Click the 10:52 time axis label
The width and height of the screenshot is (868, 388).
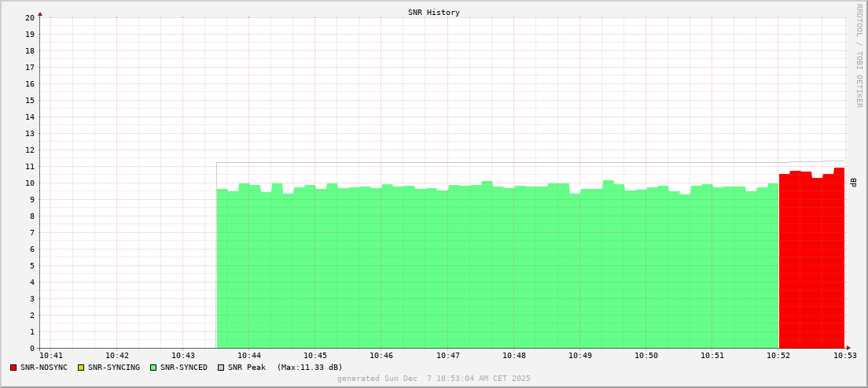[x=779, y=357]
